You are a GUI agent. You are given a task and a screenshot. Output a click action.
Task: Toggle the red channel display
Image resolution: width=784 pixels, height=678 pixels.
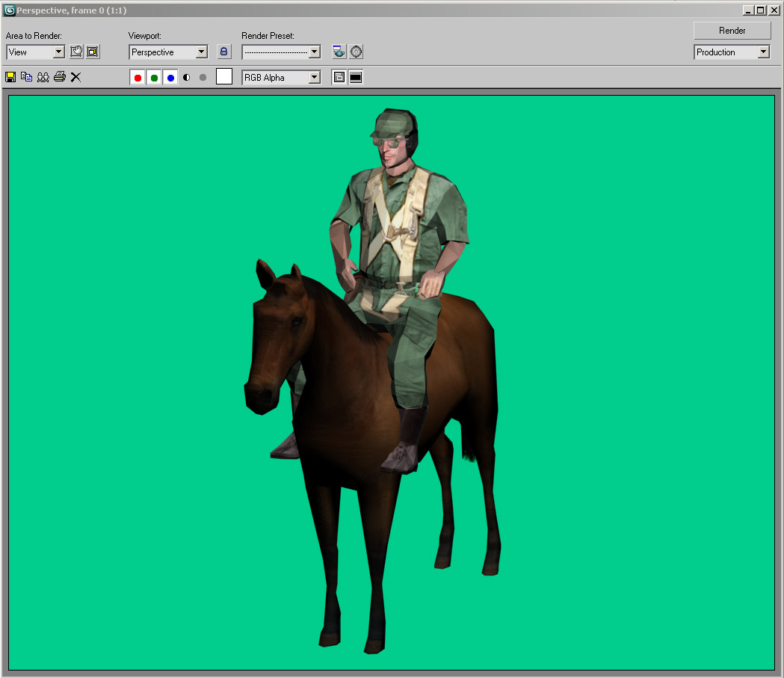(x=138, y=78)
